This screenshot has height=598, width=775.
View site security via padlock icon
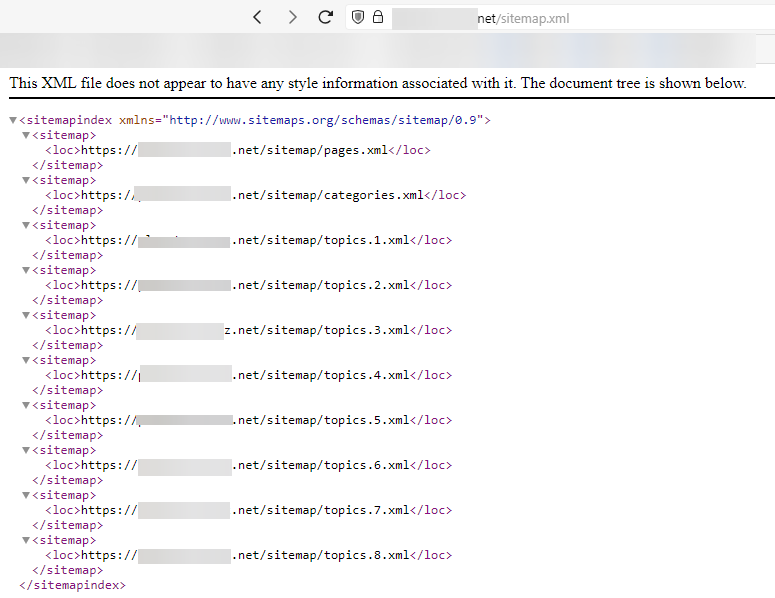378,17
